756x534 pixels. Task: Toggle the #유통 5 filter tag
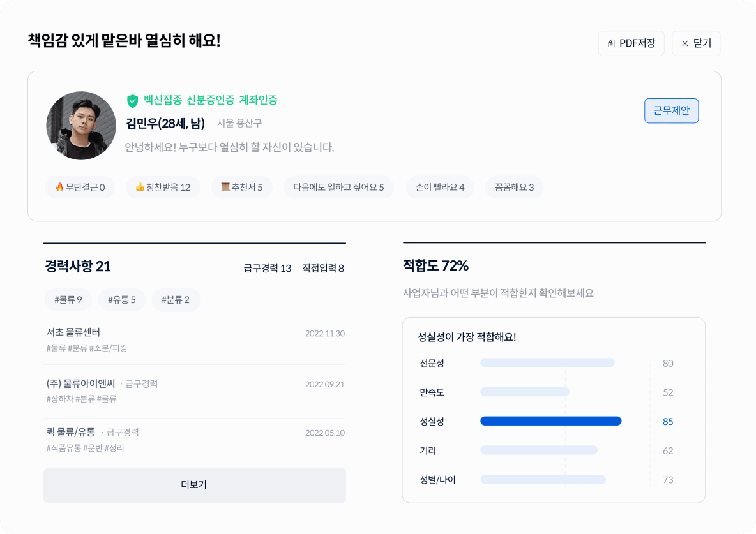(121, 300)
